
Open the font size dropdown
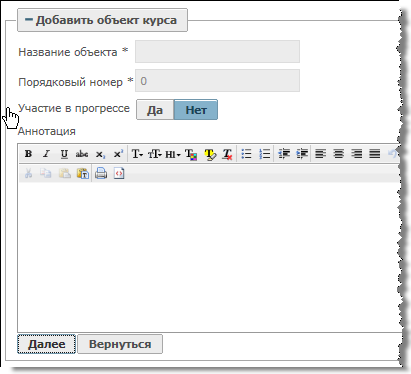(155, 154)
